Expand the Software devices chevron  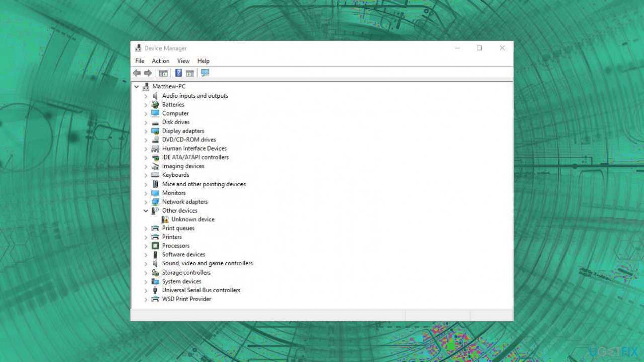(146, 255)
